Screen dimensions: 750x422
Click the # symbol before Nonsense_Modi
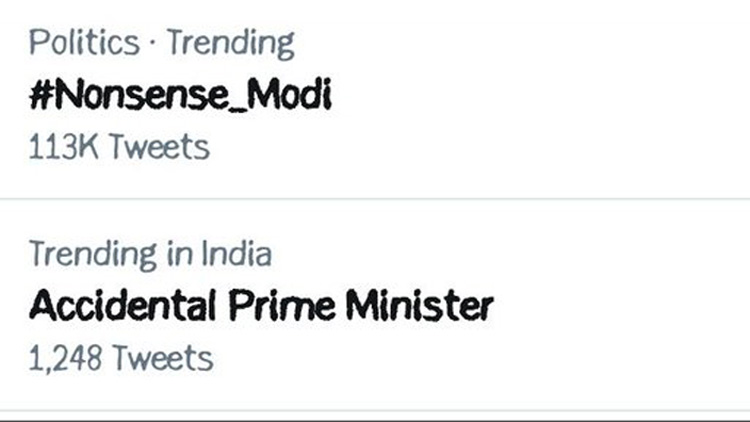pyautogui.click(x=41, y=96)
